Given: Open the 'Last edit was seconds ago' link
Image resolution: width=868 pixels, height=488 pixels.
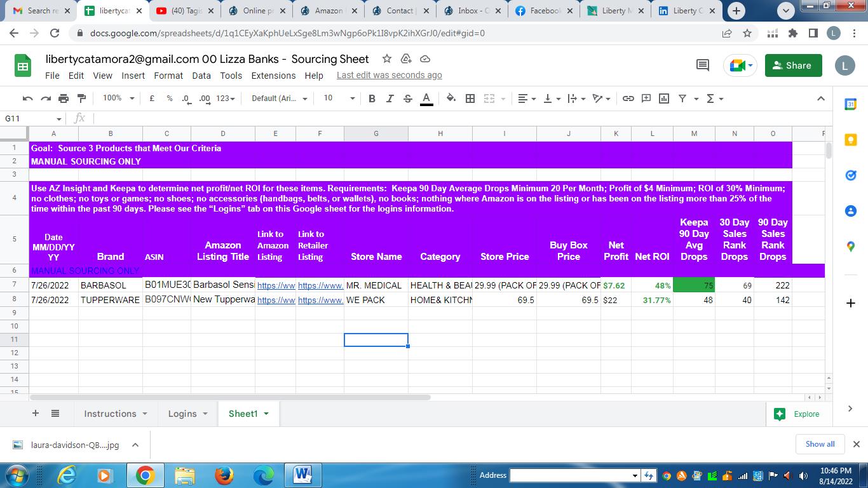Looking at the screenshot, I should pyautogui.click(x=390, y=75).
